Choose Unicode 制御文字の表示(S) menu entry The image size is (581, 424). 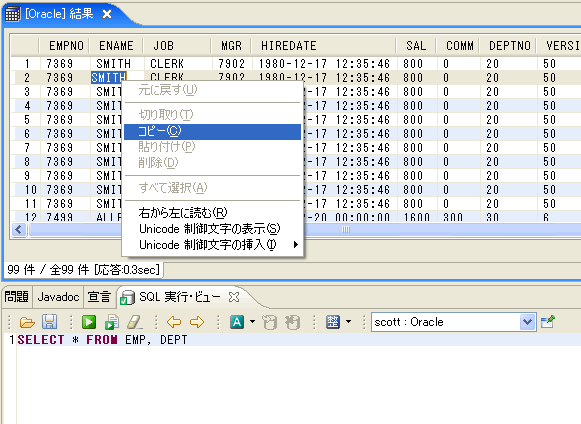[212, 229]
